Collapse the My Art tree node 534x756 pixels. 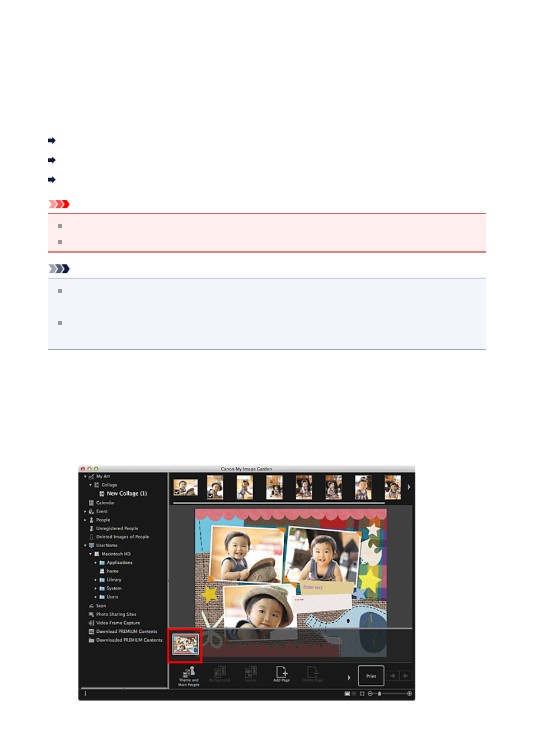click(85, 477)
